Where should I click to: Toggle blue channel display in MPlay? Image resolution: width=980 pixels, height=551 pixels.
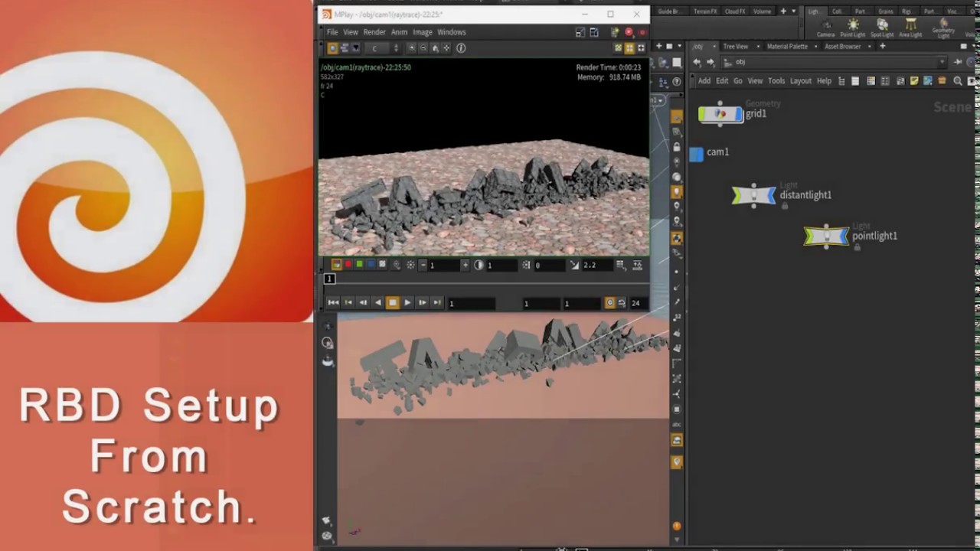click(371, 265)
